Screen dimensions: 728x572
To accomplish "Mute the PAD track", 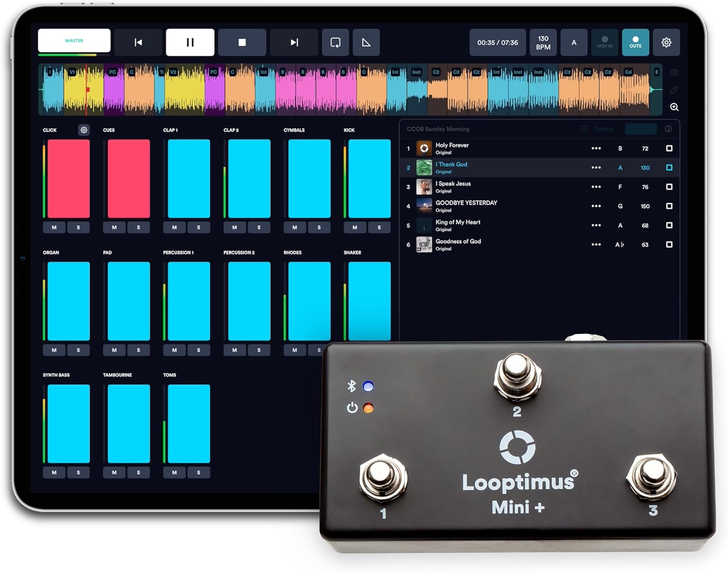I will tap(114, 350).
